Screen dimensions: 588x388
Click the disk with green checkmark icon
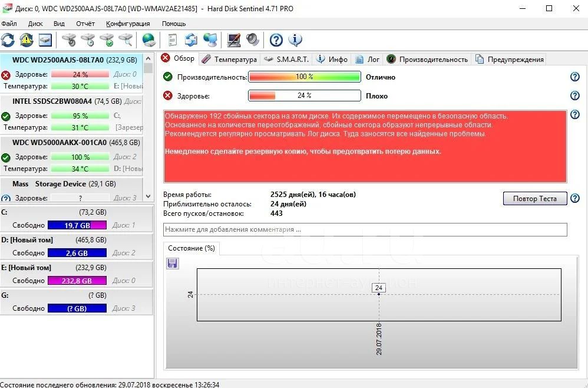[107, 40]
